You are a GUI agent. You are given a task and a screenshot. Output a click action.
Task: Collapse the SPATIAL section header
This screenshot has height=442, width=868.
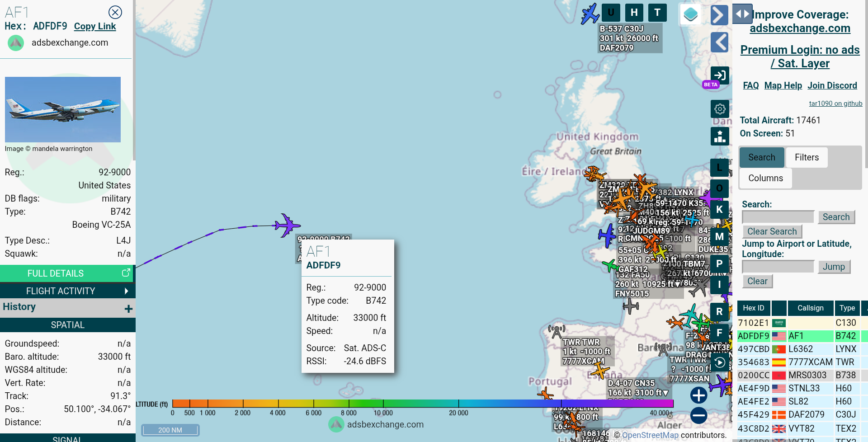pos(68,325)
